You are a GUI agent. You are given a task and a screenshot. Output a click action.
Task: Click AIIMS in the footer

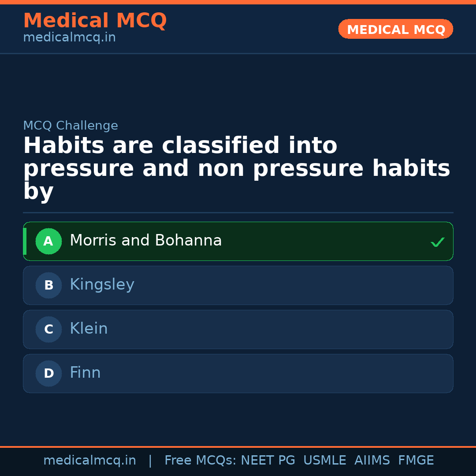(372, 461)
